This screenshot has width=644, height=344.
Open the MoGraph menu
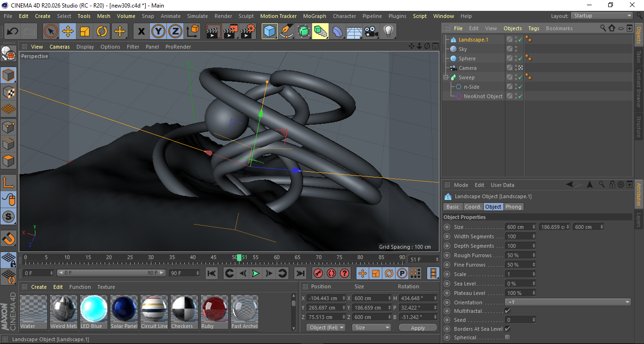pos(314,16)
